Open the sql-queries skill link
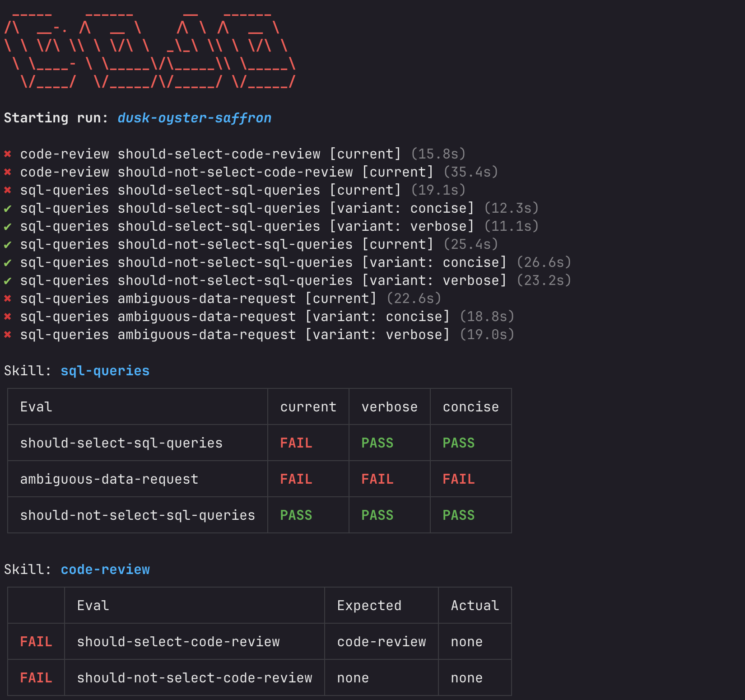This screenshot has width=745, height=700. 105,370
